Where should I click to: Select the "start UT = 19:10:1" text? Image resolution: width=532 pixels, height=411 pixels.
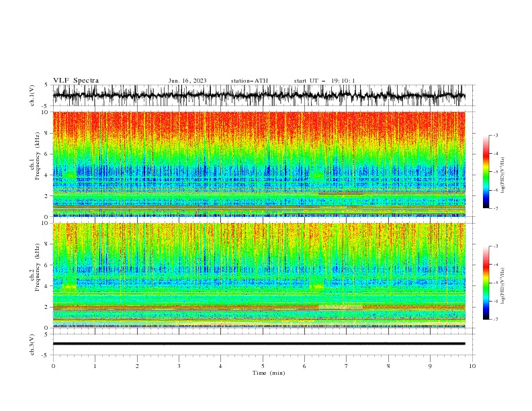(324, 81)
